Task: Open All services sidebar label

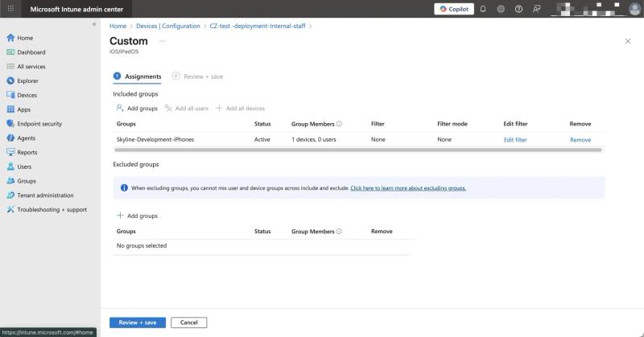Action: (x=31, y=67)
